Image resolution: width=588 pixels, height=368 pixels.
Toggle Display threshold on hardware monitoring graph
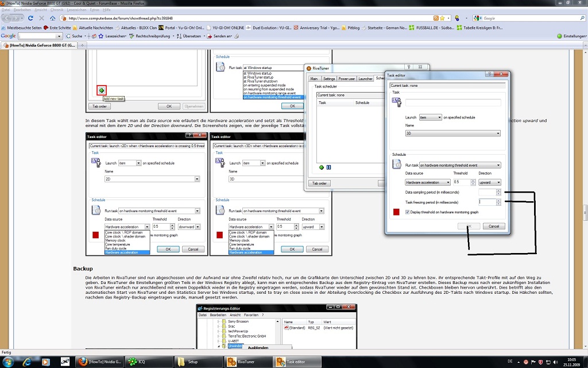(407, 212)
